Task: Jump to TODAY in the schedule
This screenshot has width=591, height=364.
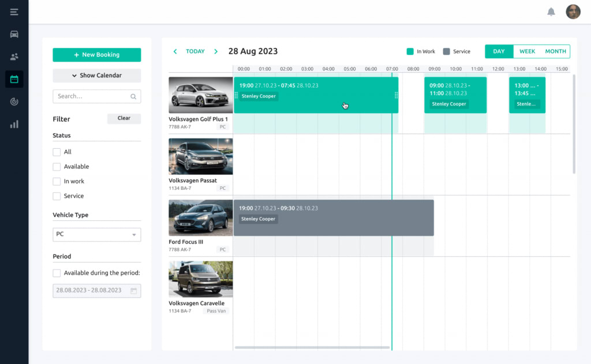Action: 195,51
